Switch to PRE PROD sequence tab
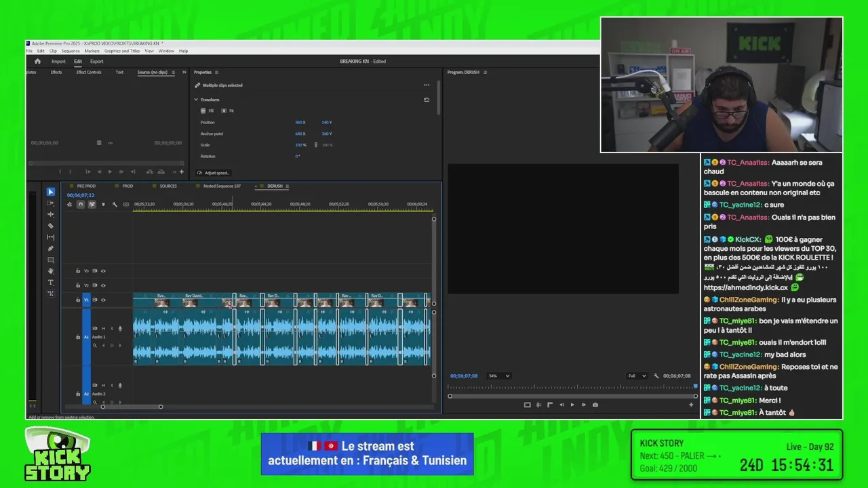This screenshot has height=488, width=868. coord(86,186)
